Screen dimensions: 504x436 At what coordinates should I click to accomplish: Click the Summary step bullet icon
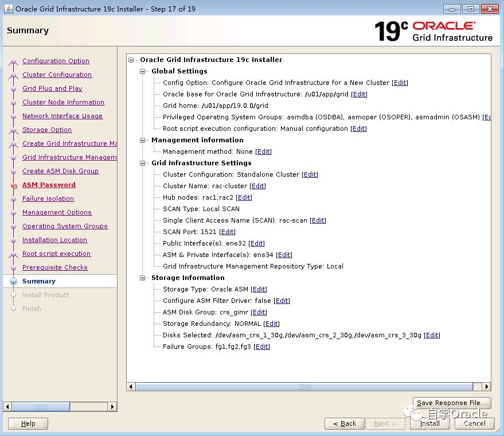coord(14,281)
